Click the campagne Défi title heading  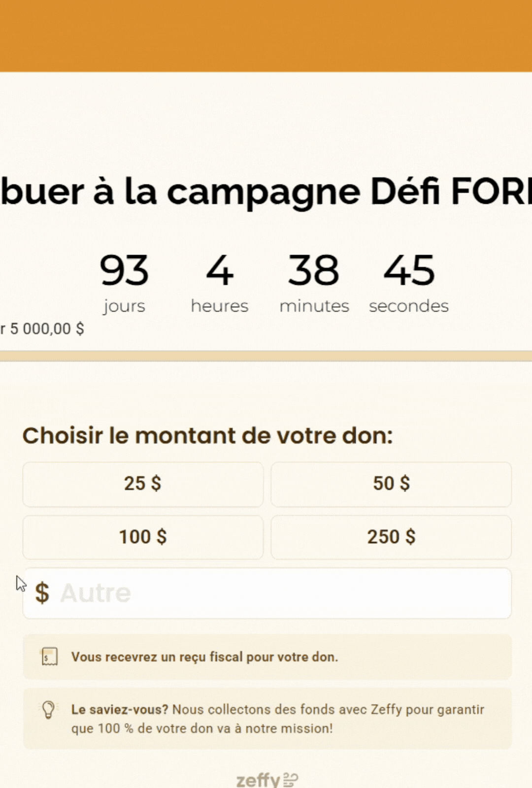pyautogui.click(x=266, y=192)
